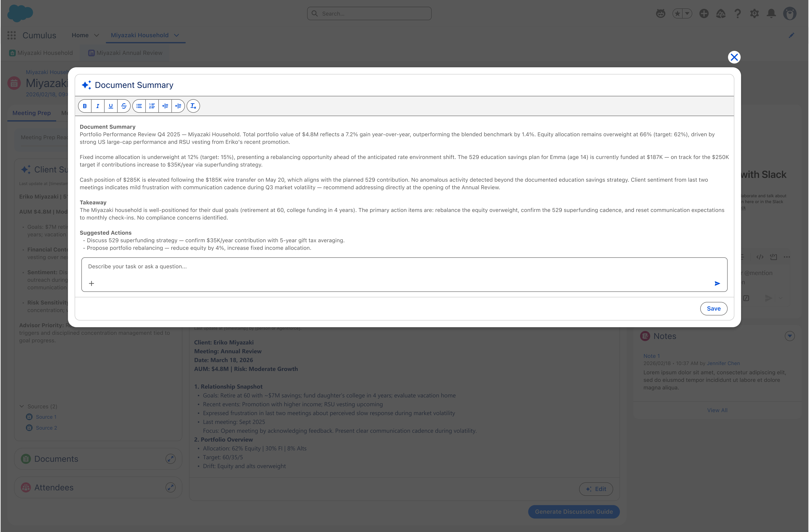The height and width of the screenshot is (532, 809).
Task: Click the Notes panel icon
Action: click(645, 336)
